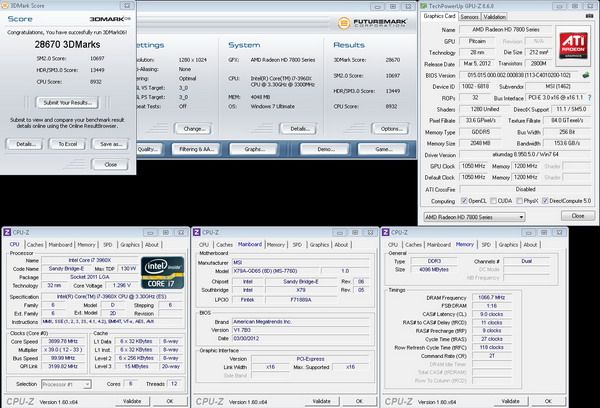Click the BIOS save chip icon in GPU-Z

pyautogui.click(x=586, y=75)
